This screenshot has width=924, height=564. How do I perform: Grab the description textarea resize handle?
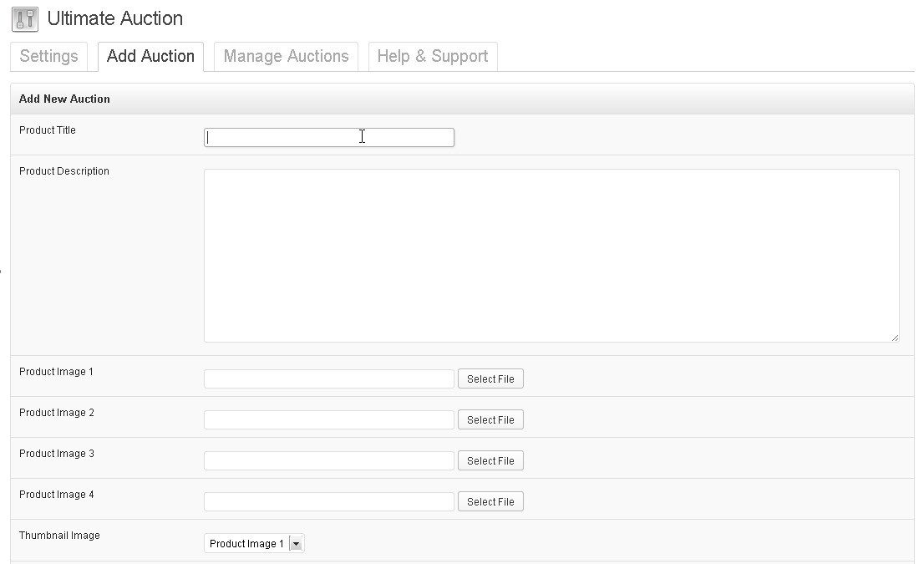(x=895, y=338)
